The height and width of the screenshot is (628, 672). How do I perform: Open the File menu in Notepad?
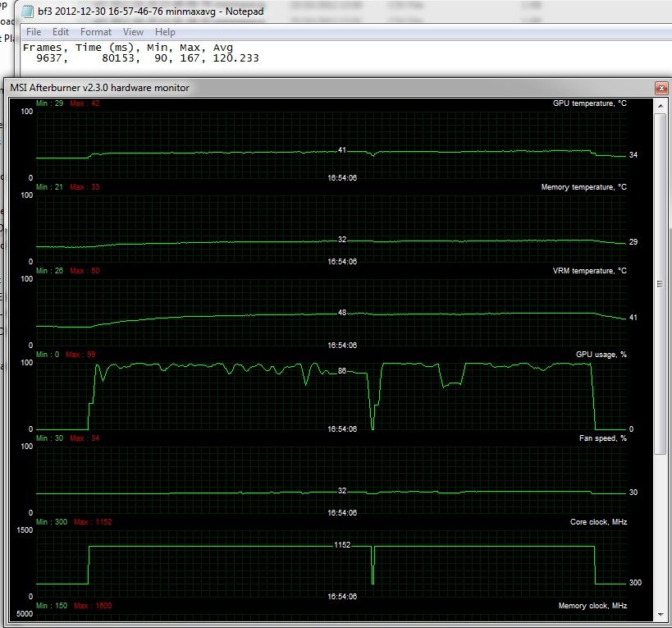click(34, 32)
